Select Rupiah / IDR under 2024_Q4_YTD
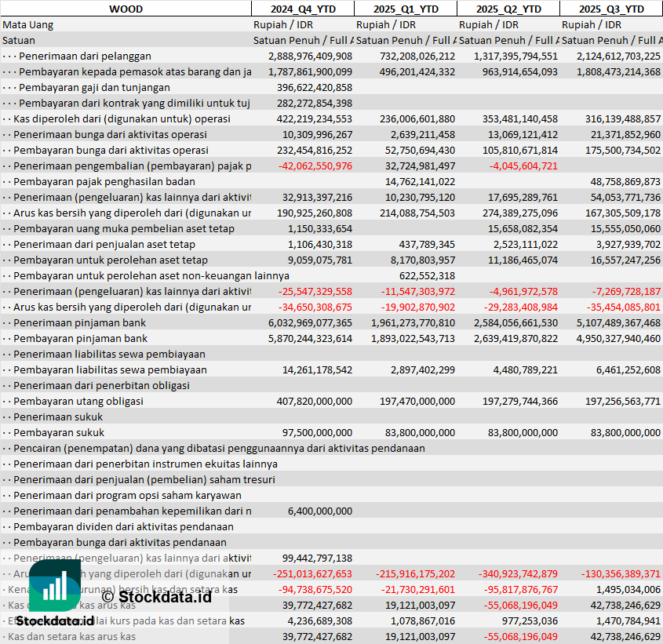The height and width of the screenshot is (644, 663). point(283,25)
